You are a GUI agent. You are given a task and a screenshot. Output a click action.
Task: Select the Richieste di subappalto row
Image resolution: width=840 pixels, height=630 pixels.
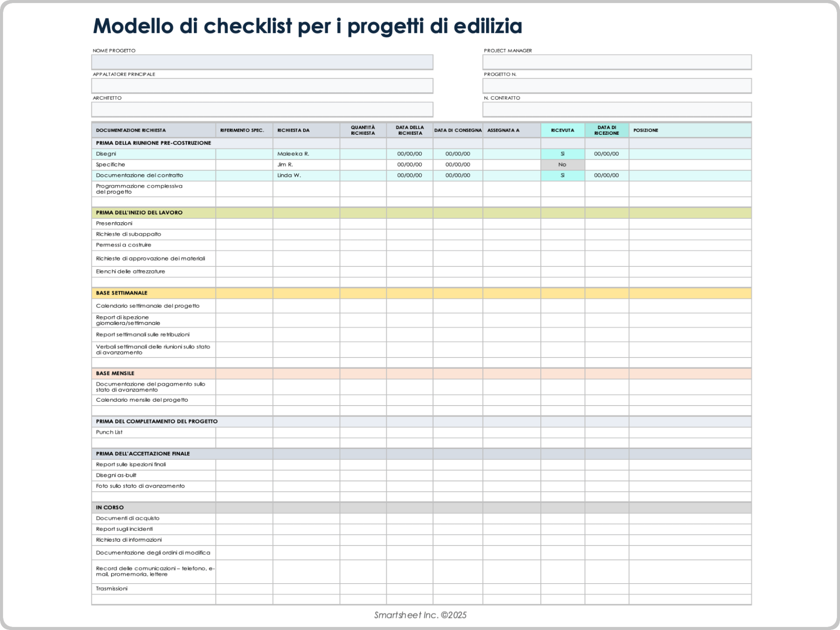[x=421, y=234]
